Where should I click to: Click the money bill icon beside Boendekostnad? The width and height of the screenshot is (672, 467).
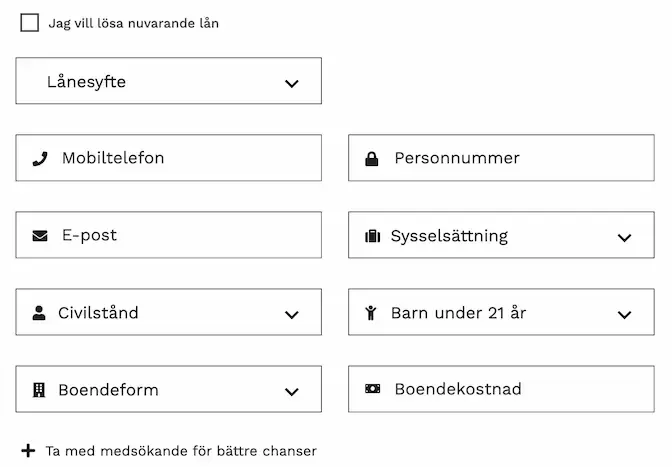(x=372, y=389)
